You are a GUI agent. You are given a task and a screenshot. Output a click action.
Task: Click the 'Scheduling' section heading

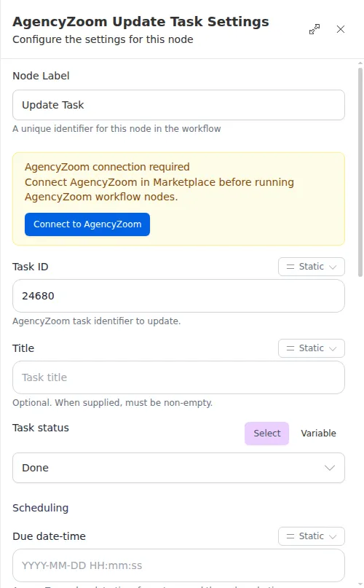click(41, 508)
